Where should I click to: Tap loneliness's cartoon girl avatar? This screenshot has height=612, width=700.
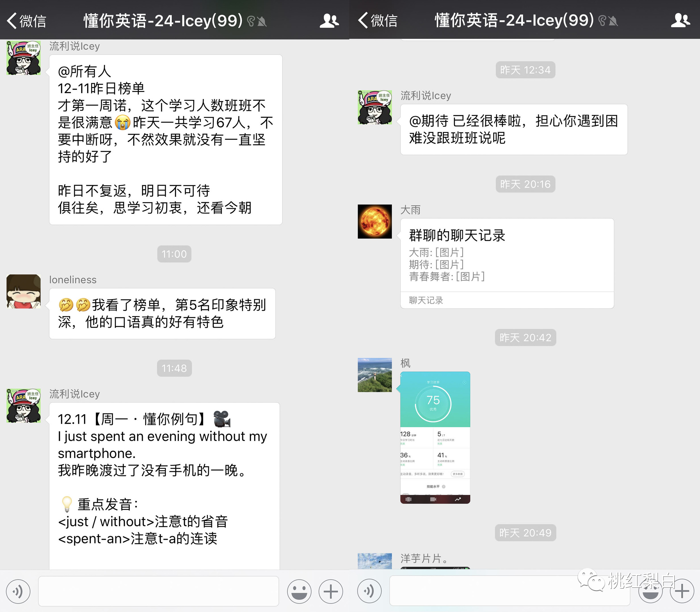(23, 291)
